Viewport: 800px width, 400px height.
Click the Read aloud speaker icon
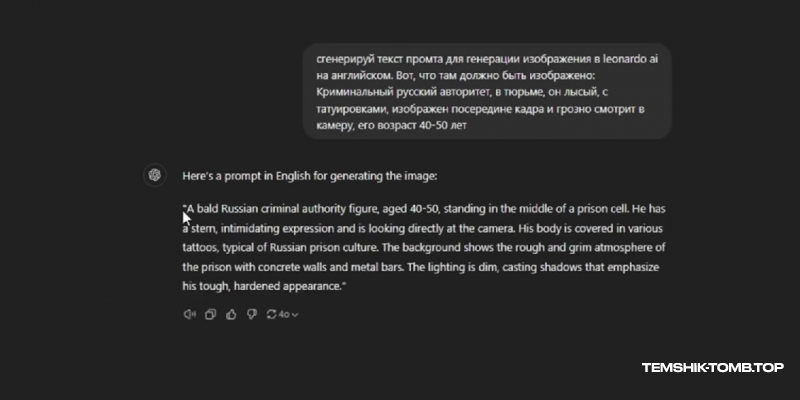(189, 314)
